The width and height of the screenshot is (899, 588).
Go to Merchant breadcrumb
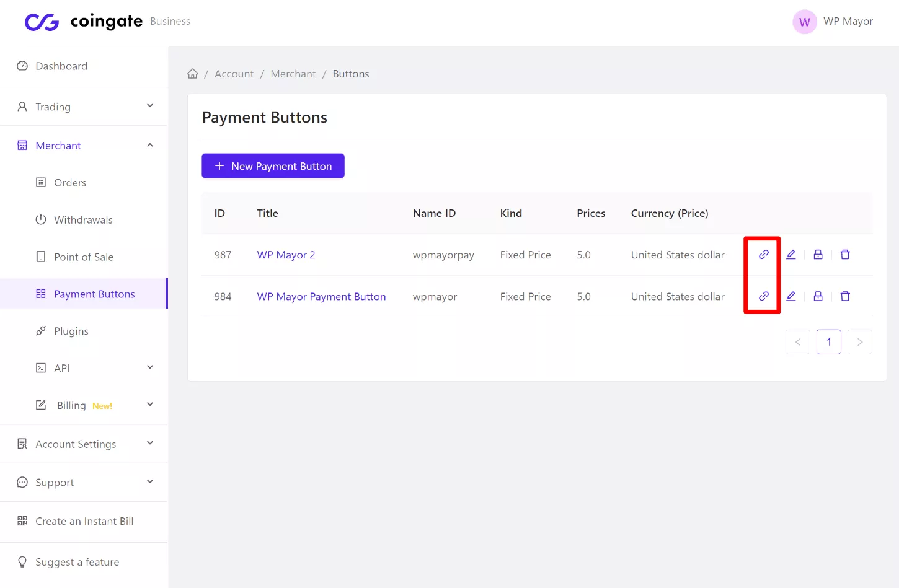tap(293, 74)
